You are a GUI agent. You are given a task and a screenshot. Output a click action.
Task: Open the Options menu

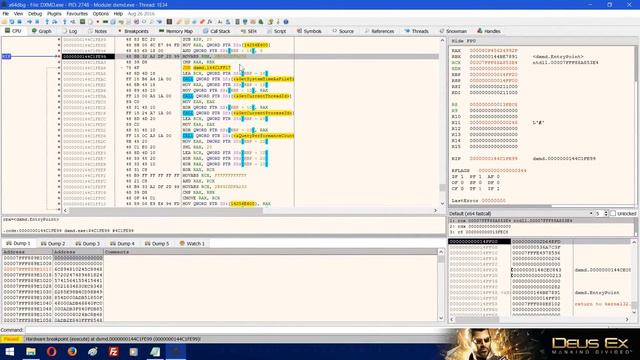tap(100, 13)
